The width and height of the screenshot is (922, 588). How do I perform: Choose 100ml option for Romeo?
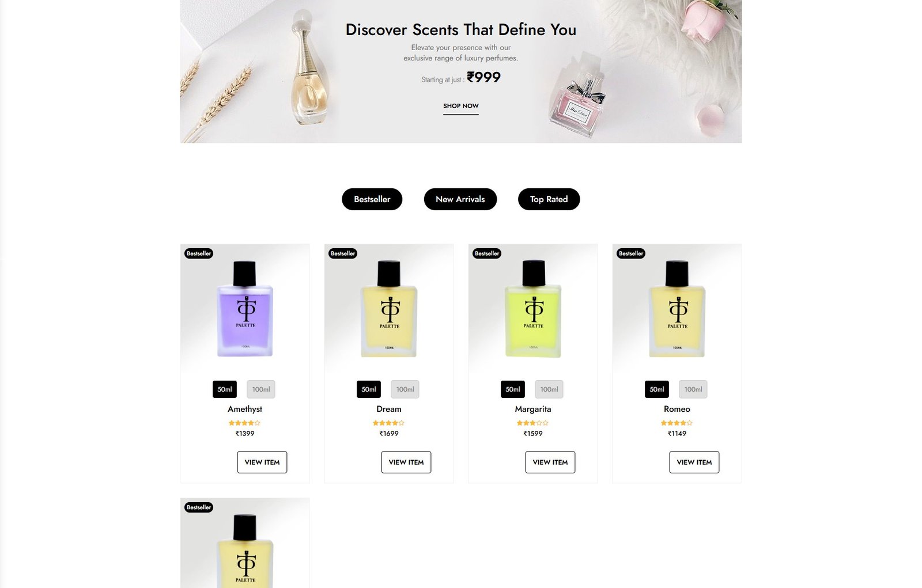pyautogui.click(x=693, y=389)
